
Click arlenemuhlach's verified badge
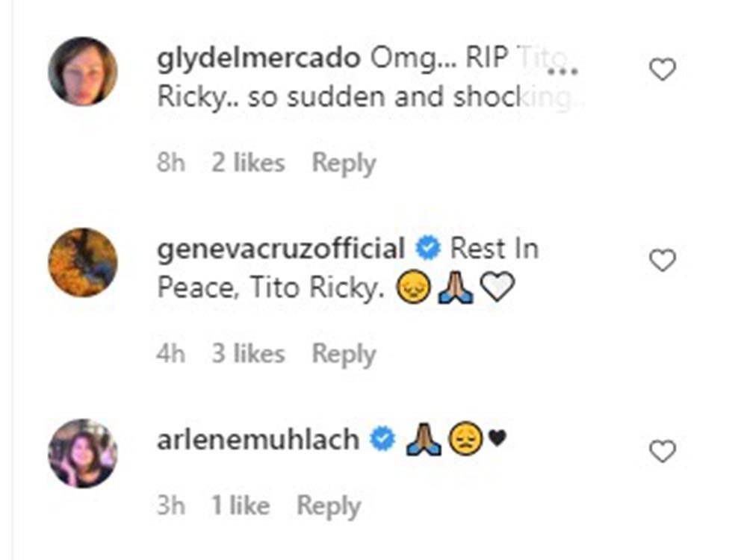pos(382,439)
